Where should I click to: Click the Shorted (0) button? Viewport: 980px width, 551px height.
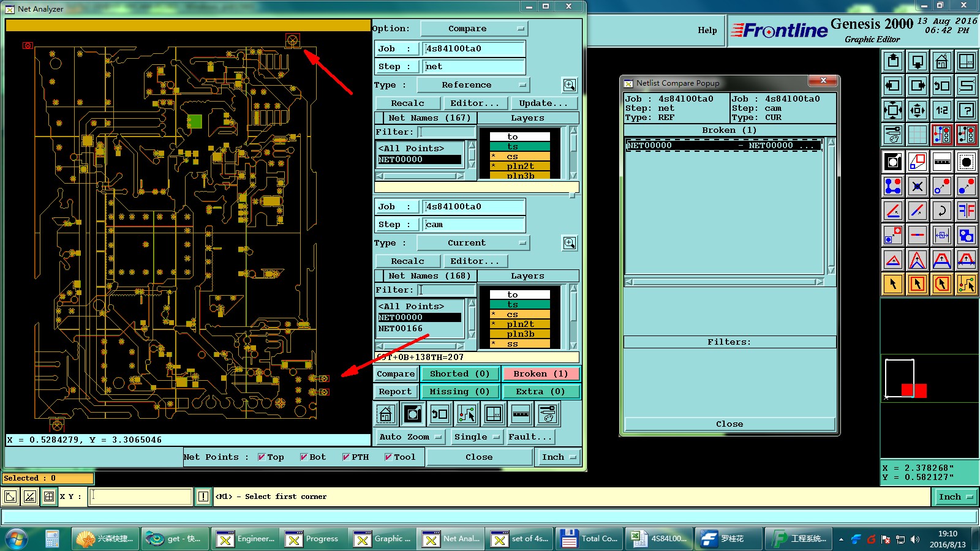460,374
